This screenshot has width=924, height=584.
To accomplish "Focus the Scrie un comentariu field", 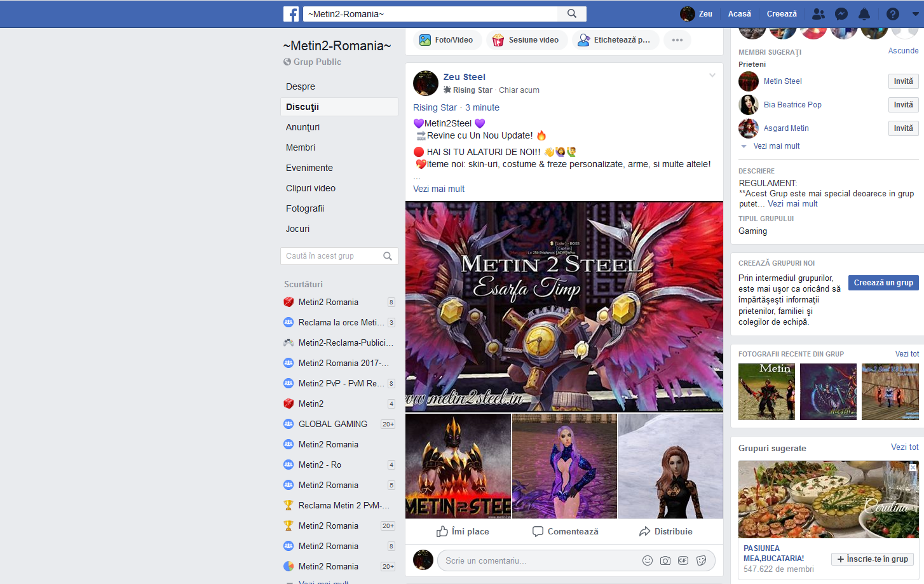I will click(540, 560).
